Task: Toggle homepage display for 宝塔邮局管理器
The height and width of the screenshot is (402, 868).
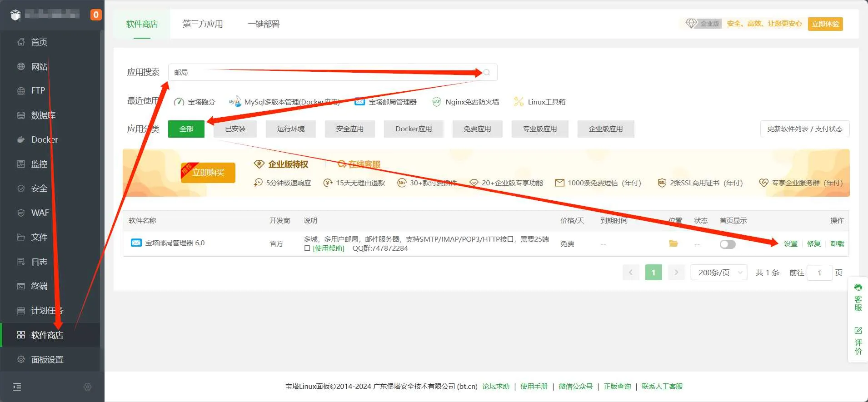Action: click(x=727, y=244)
